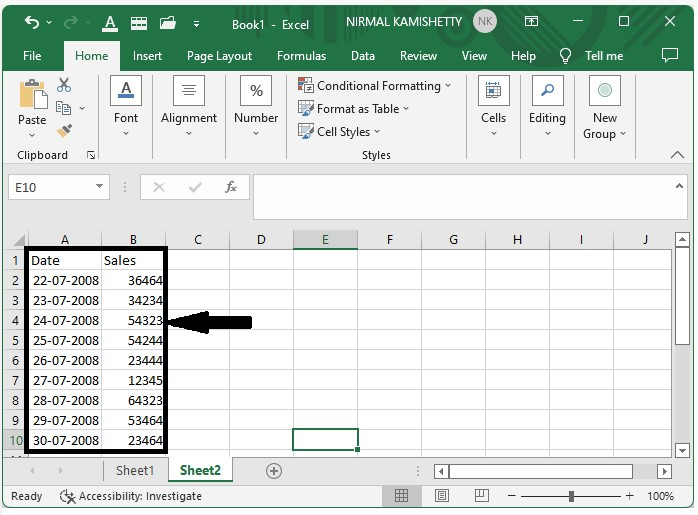
Task: Click the Format Painter brush icon
Action: click(64, 131)
